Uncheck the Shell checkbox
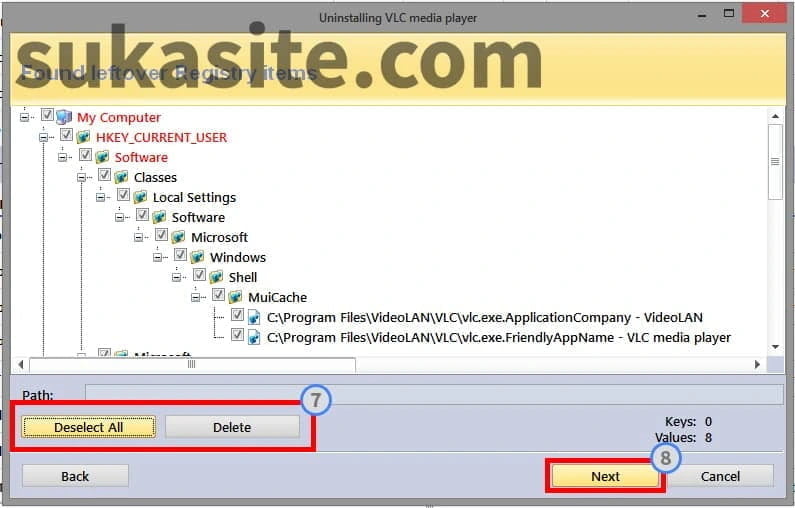Screen dimensions: 795x508 pyautogui.click(x=199, y=275)
